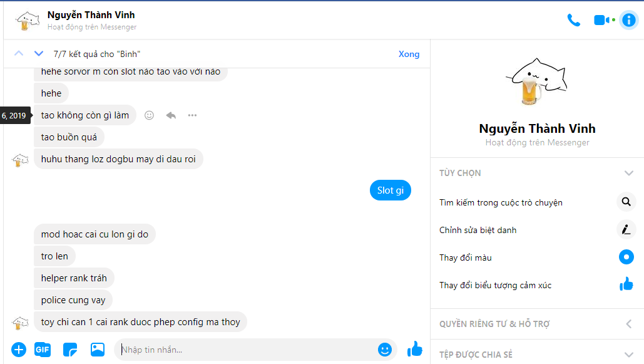Click message 'tro len'
644x364 pixels.
pyautogui.click(x=54, y=256)
